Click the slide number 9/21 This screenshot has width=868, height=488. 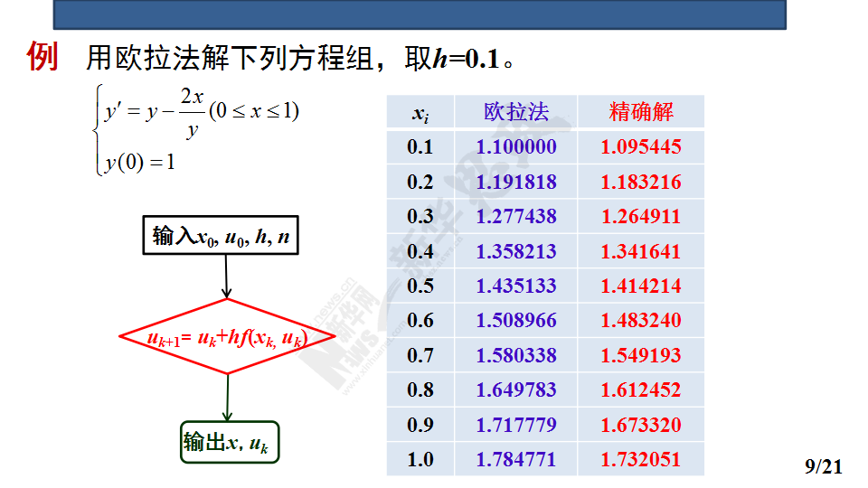point(823,466)
